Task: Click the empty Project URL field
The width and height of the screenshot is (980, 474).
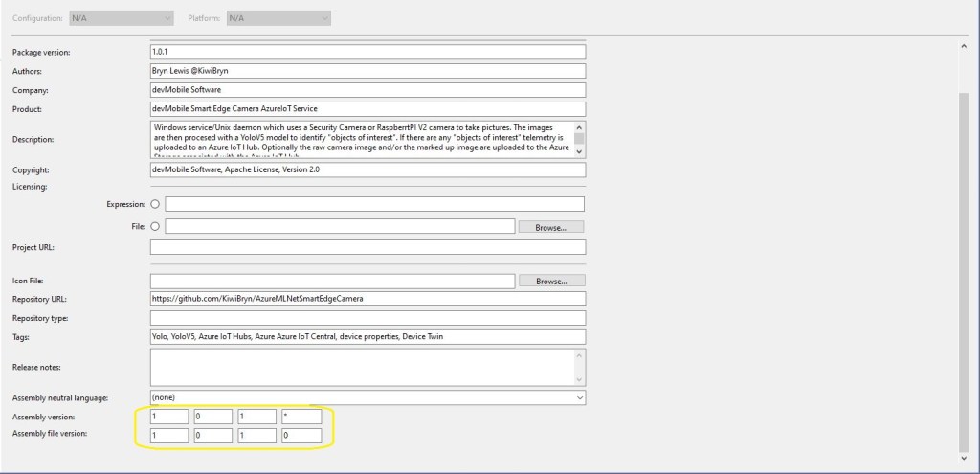Action: tap(367, 247)
